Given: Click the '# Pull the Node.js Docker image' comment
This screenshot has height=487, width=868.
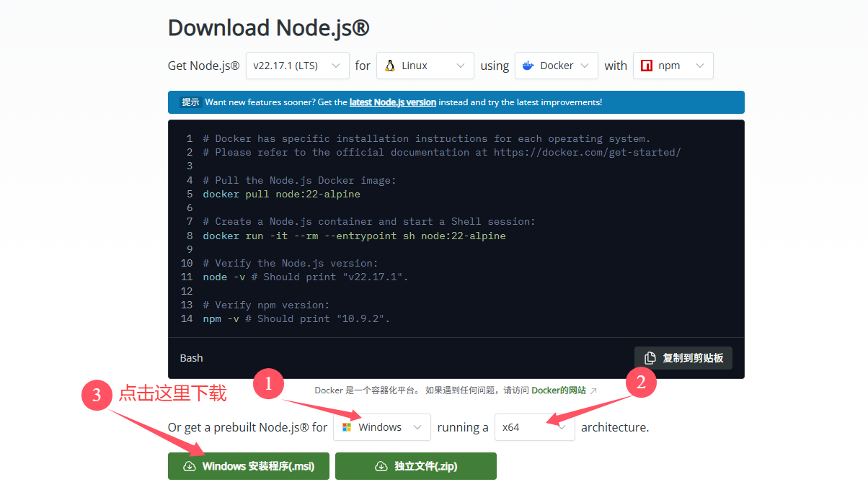Looking at the screenshot, I should 299,180.
